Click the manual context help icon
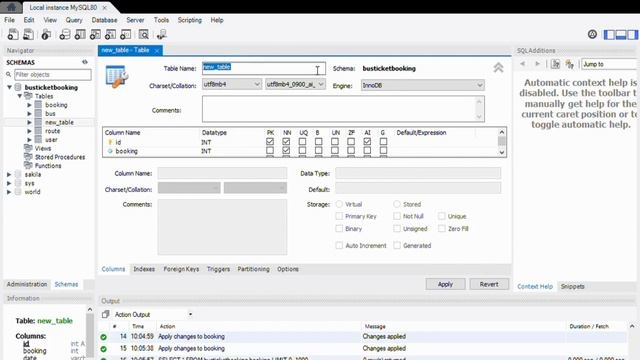Screen dimensions: 640x360 click(x=555, y=64)
